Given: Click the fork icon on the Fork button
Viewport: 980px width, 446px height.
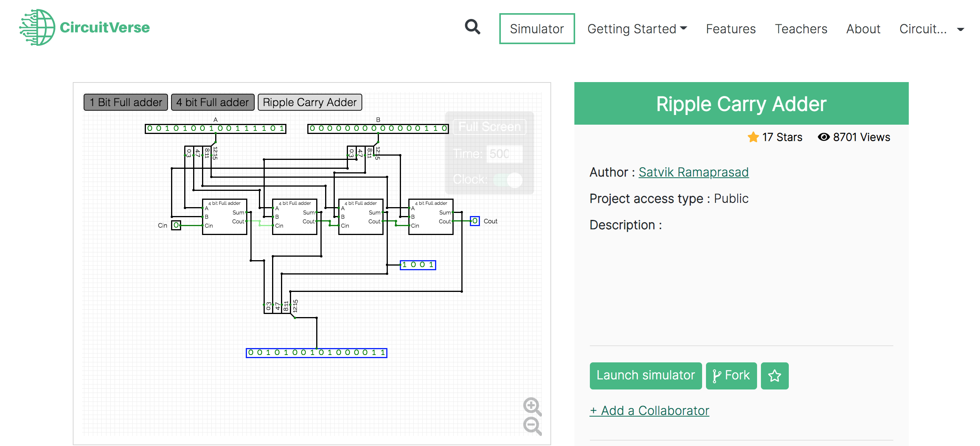Looking at the screenshot, I should tap(717, 375).
